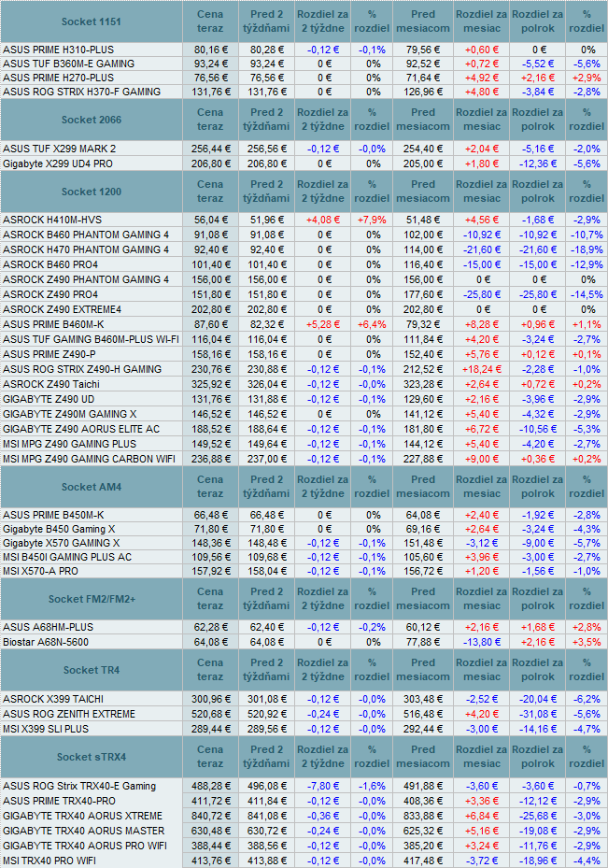Click ASUS TUF GAMING B460M-PLUS WI-FI name
This screenshot has width=608, height=868.
(x=91, y=339)
